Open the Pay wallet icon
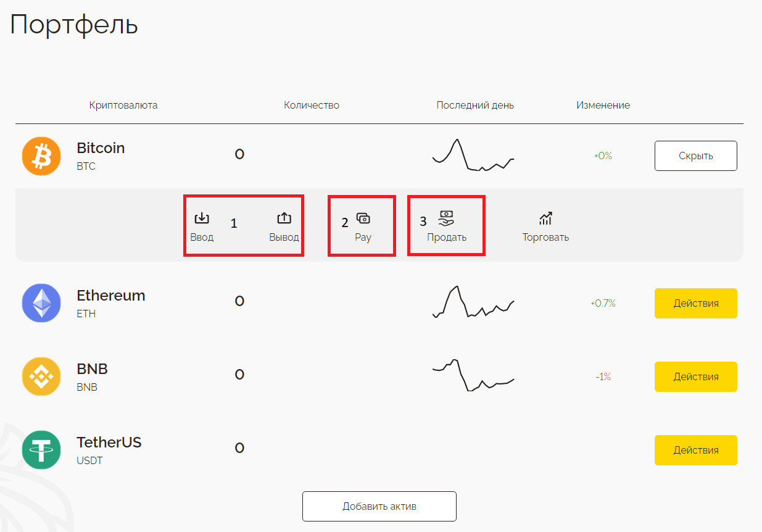Image resolution: width=762 pixels, height=532 pixels. [x=363, y=218]
